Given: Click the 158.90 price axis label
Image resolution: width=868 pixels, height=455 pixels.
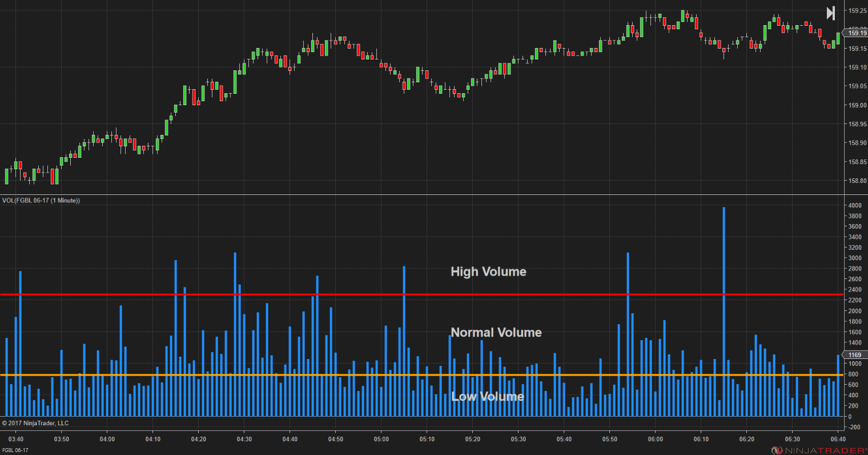Looking at the screenshot, I should pos(857,143).
